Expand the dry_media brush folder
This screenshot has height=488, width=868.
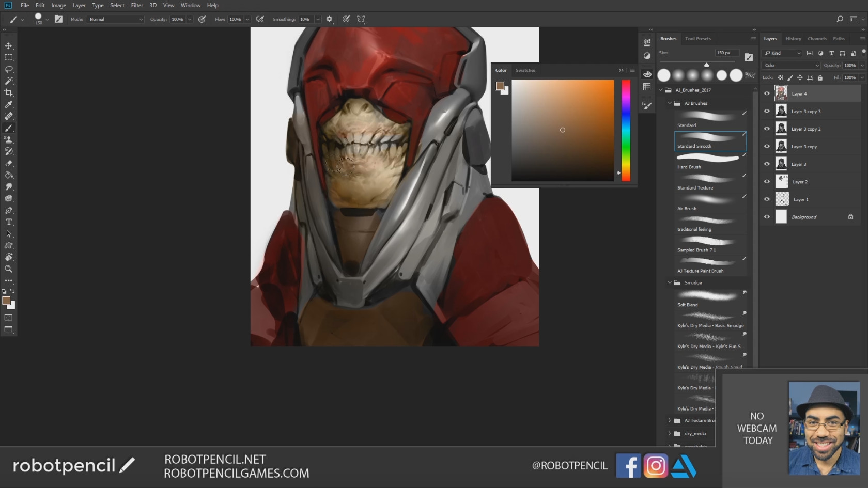pyautogui.click(x=670, y=434)
